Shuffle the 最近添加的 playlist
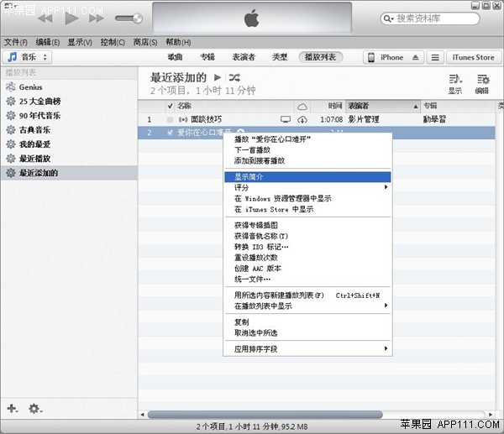Image resolution: width=504 pixels, height=434 pixels. tap(233, 78)
